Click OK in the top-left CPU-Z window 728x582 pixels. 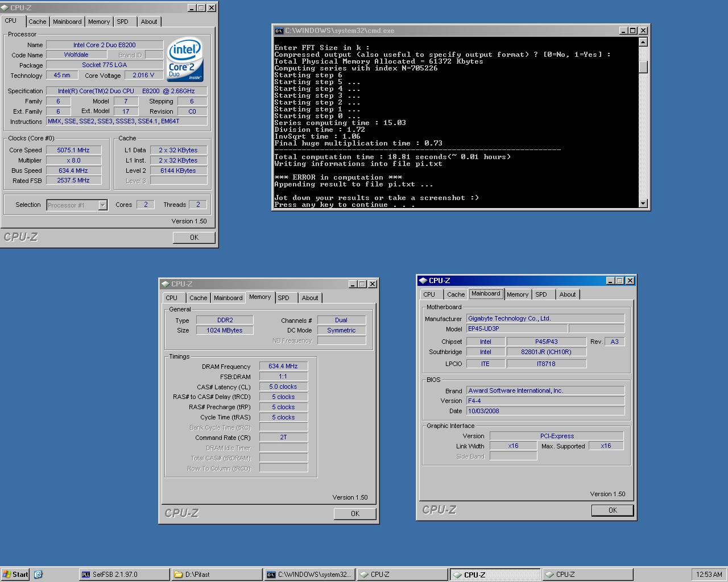(x=194, y=238)
